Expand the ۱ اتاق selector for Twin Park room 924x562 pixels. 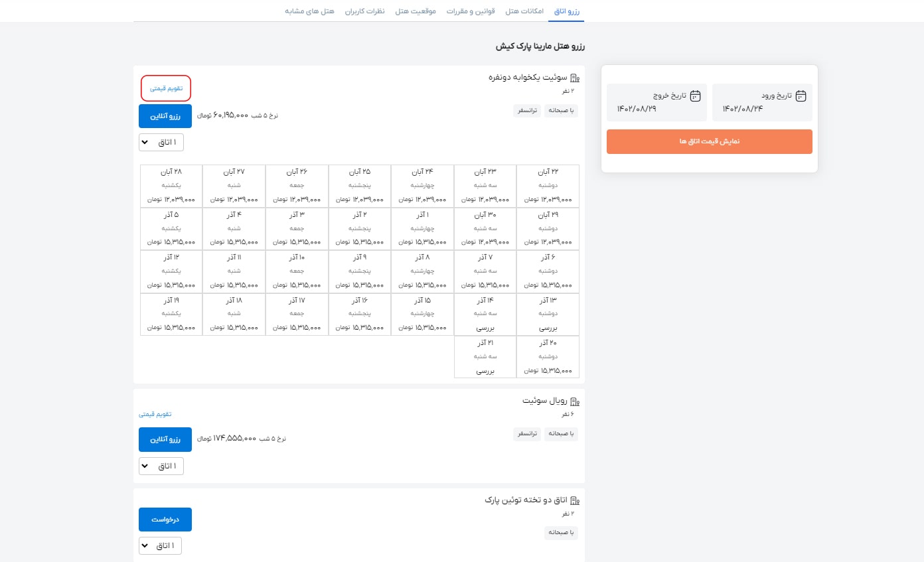tap(160, 545)
